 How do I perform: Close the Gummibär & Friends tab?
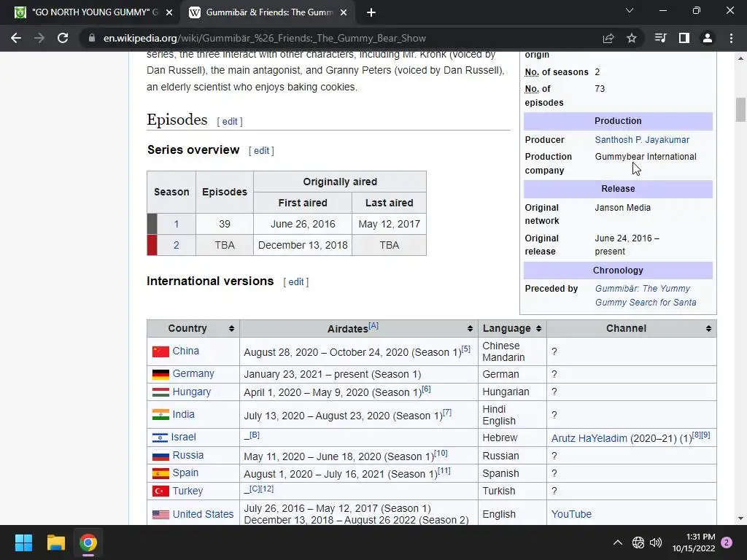(x=344, y=12)
